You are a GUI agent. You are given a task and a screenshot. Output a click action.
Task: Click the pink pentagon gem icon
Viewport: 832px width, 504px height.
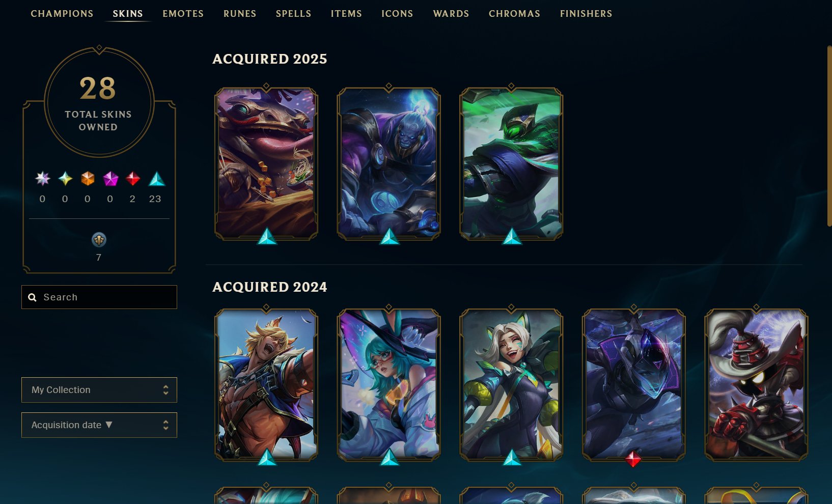coord(110,179)
